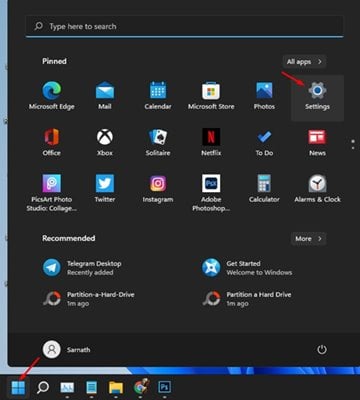The image size is (360, 400).
Task: Click the taskbar icon left of Photoshop
Action: [x=141, y=387]
